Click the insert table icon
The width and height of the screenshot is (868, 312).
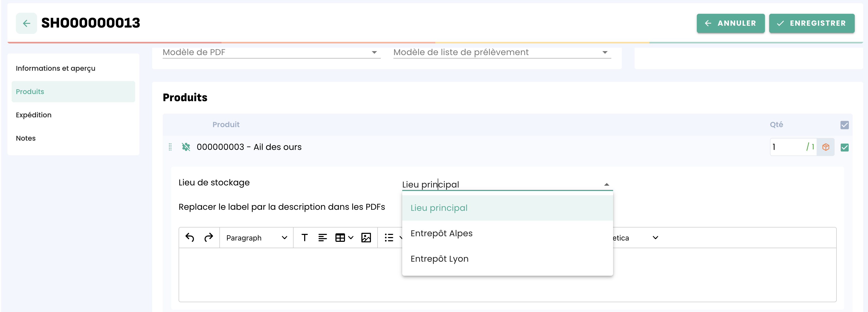pyautogui.click(x=340, y=238)
